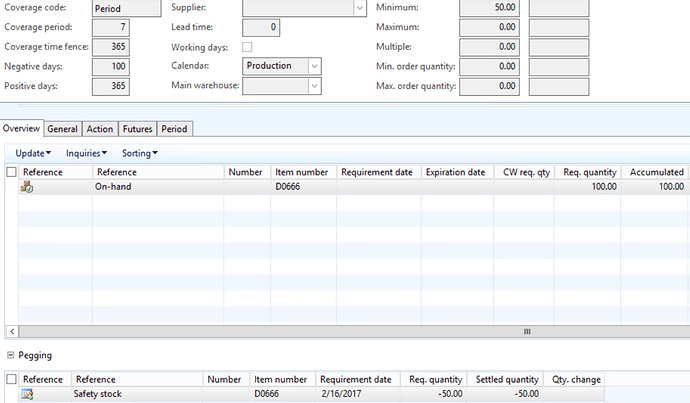Click the Positive days field

pyautogui.click(x=111, y=86)
